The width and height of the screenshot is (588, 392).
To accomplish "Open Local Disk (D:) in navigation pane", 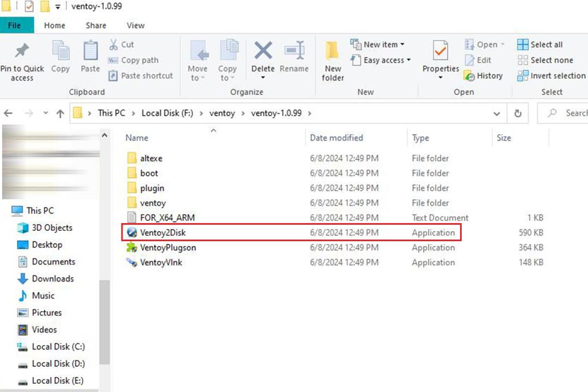I will (x=58, y=364).
